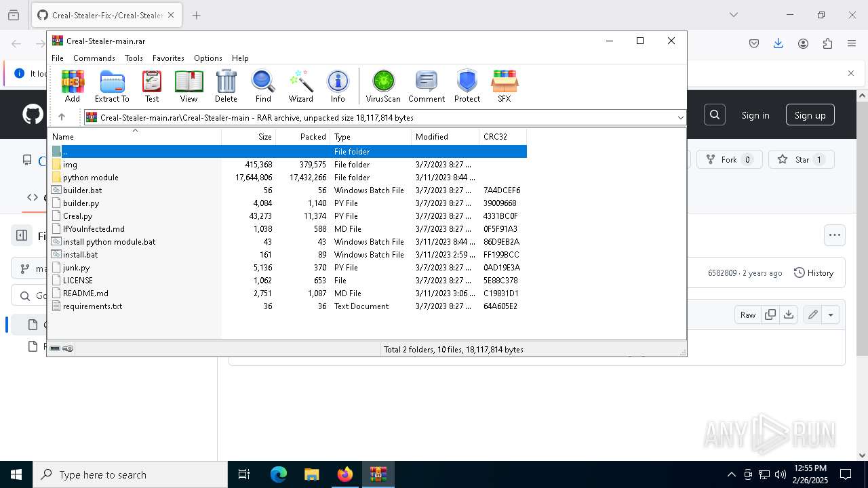Show archive Info
Screen dimensions: 868x488
[338, 86]
